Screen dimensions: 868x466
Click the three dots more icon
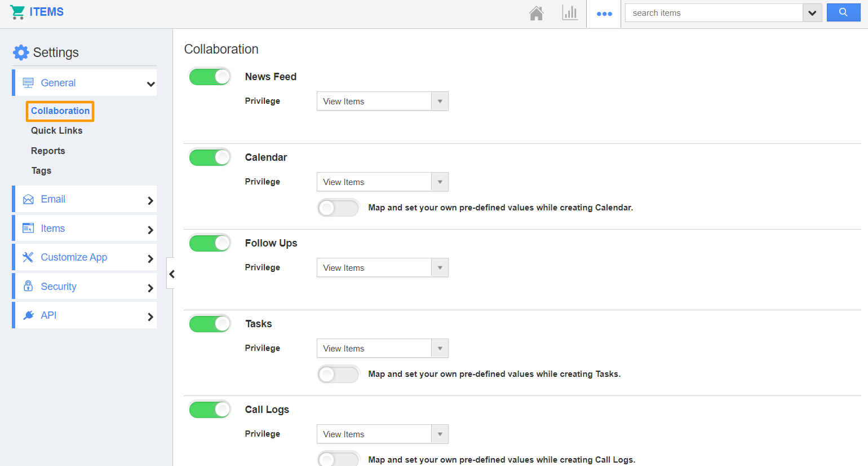coord(604,14)
